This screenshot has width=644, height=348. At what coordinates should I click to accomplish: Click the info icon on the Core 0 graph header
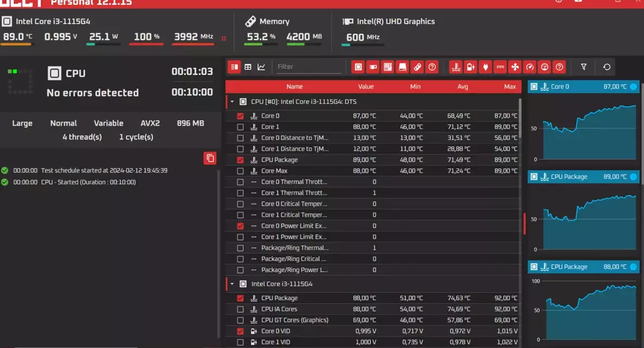[633, 87]
